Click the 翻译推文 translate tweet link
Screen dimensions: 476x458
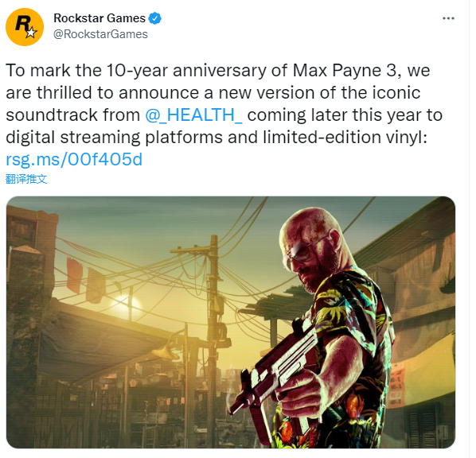26,179
